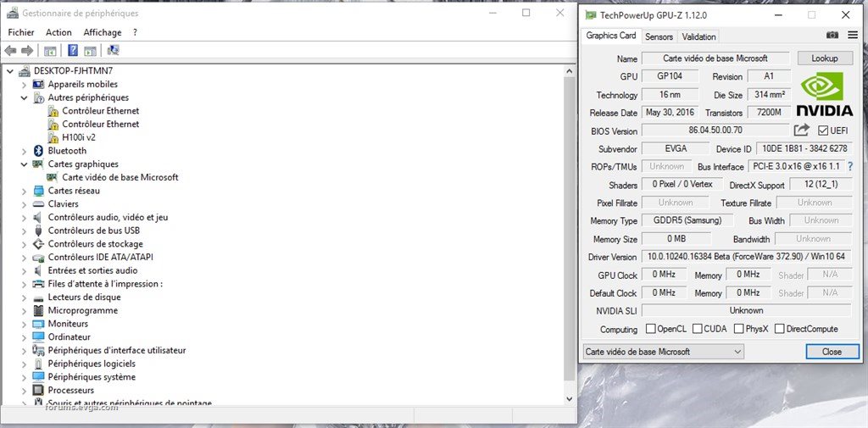This screenshot has width=868, height=428.
Task: Select the Contrôleurs de bus USB icon
Action: [38, 231]
